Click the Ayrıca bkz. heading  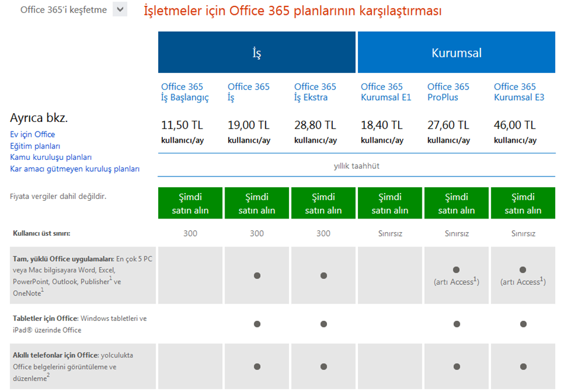[x=39, y=118]
